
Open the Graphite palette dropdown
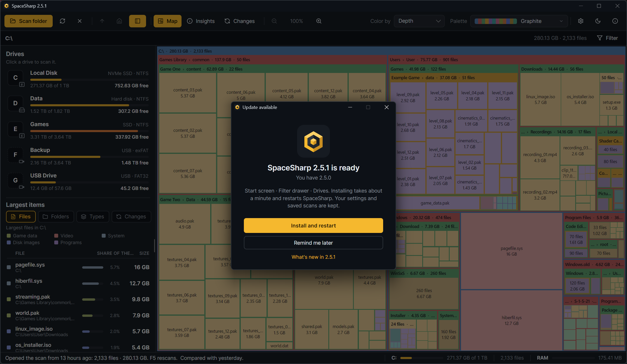(x=519, y=21)
